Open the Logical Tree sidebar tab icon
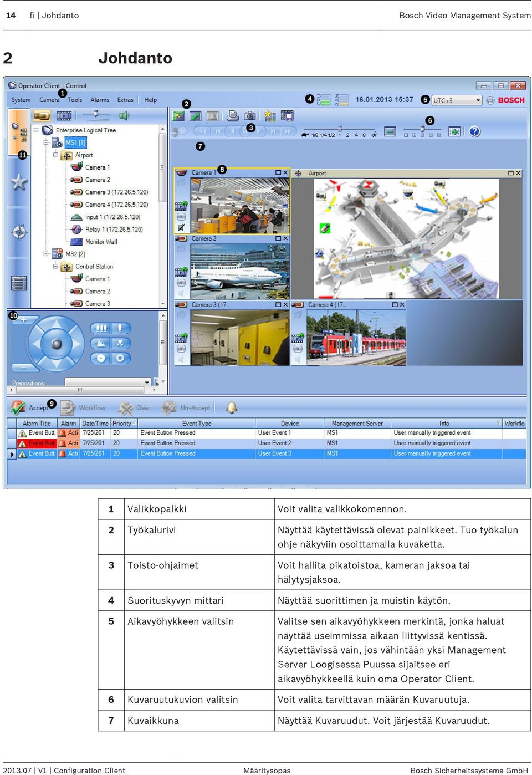 click(19, 132)
